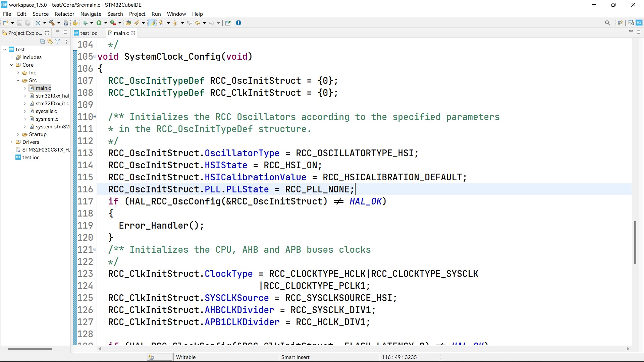Close the main.c editor tab

pos(133,33)
